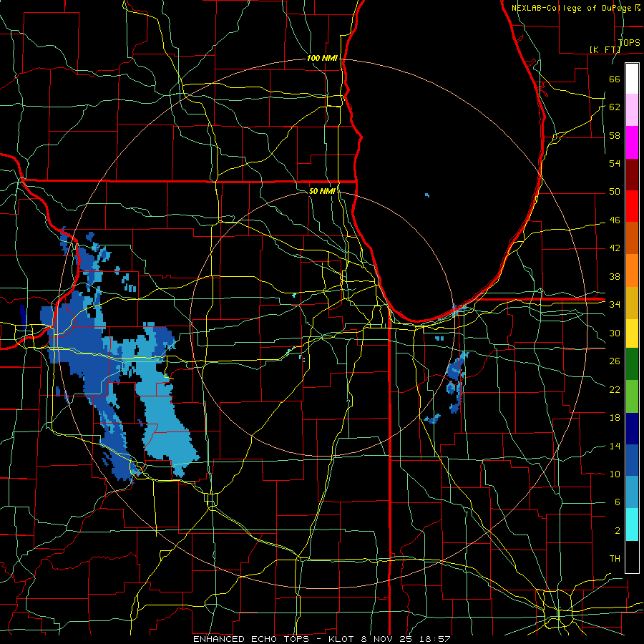Click the legend value 66
The image size is (644, 644).
tap(615, 79)
